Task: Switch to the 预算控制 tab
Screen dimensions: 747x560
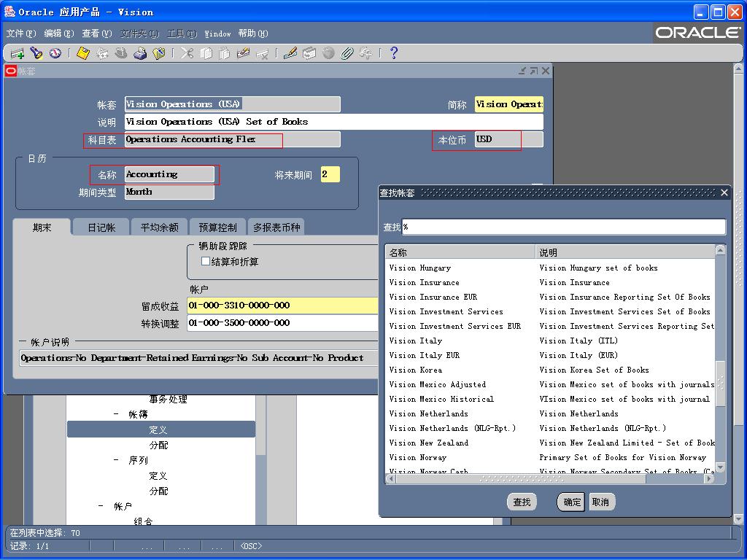Action: point(217,227)
